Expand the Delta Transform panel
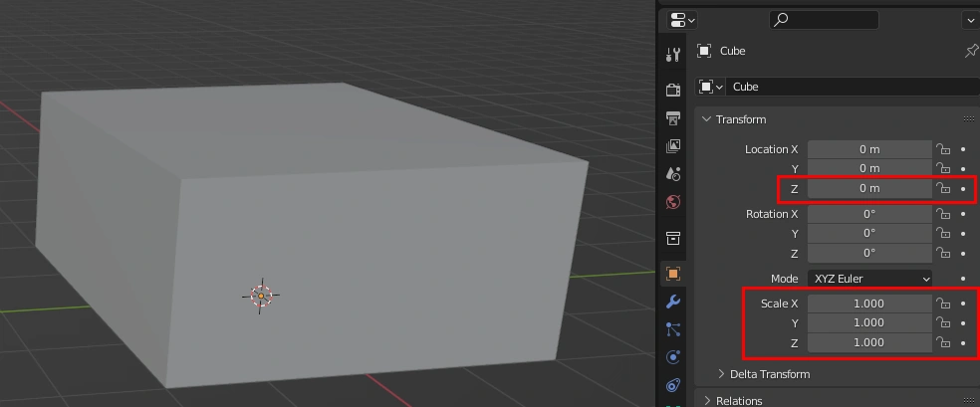980x407 pixels. pyautogui.click(x=721, y=374)
